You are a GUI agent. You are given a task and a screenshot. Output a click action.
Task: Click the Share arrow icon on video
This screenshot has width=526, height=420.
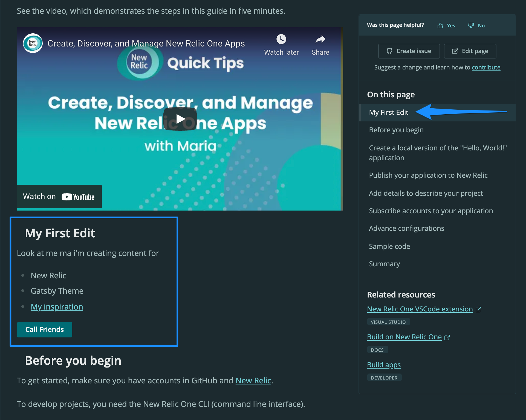(x=320, y=39)
